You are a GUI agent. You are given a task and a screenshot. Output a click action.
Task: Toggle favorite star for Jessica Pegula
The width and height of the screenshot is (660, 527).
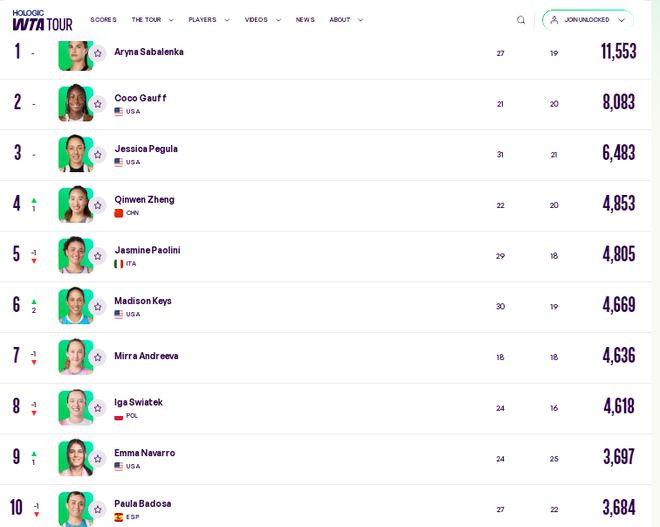click(x=98, y=154)
